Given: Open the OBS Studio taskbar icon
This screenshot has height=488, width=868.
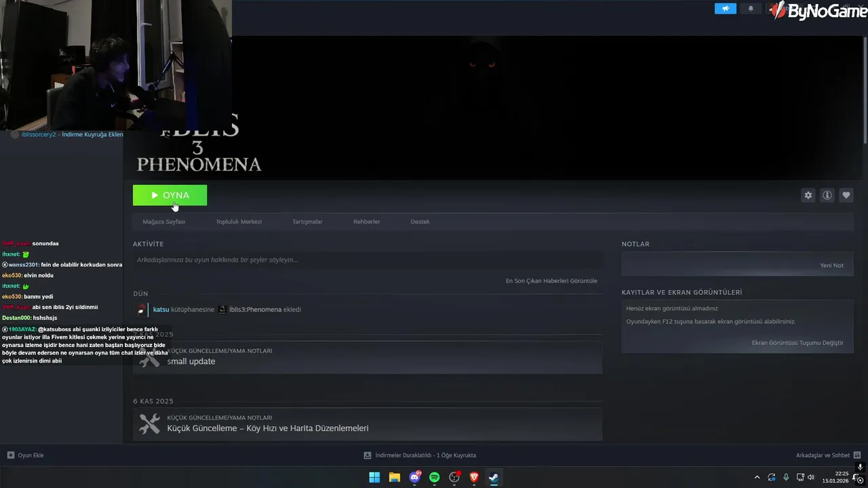Looking at the screenshot, I should click(454, 477).
